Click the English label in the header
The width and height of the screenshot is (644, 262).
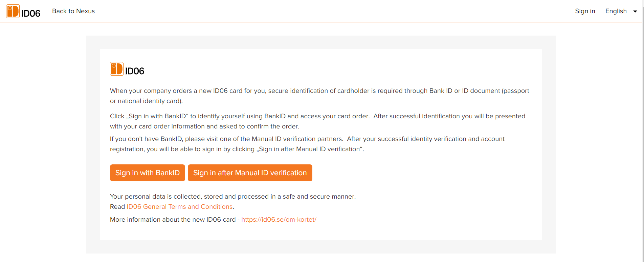616,11
